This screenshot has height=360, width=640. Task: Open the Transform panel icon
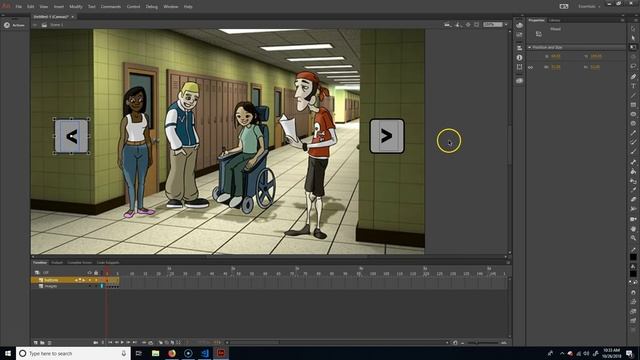[x=520, y=67]
